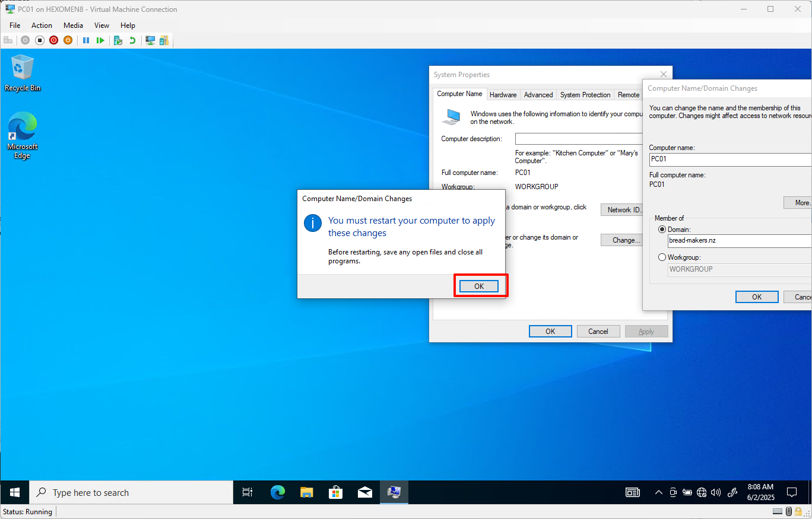
Task: Switch to the Computer Name tab
Action: [x=459, y=94]
